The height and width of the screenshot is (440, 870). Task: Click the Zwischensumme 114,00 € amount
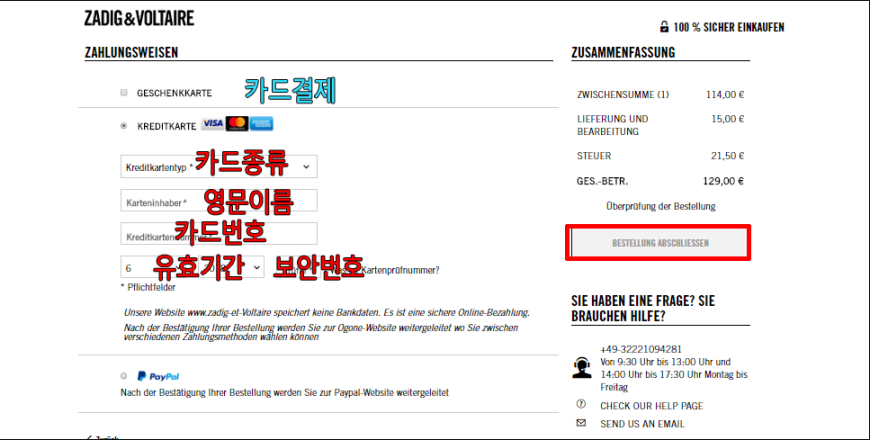click(725, 95)
